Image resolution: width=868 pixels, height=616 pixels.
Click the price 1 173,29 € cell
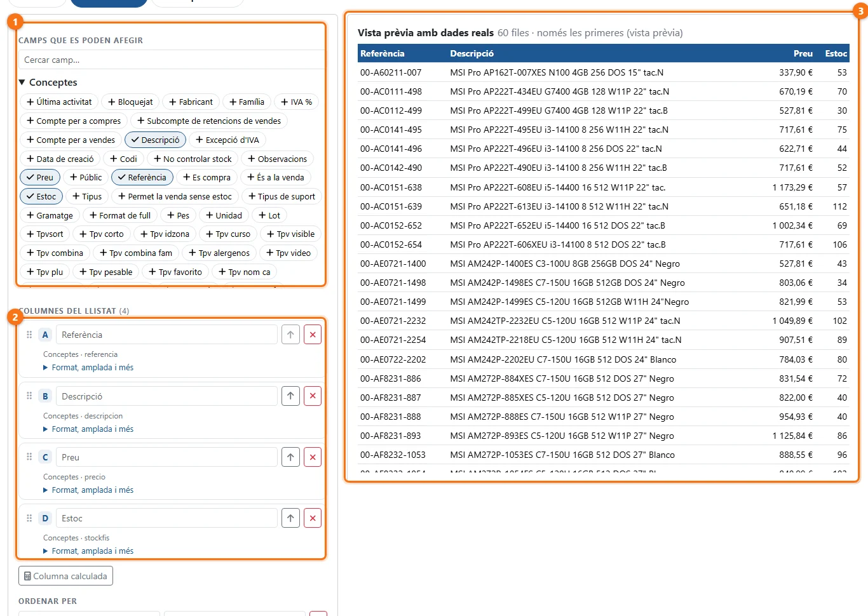pos(792,187)
